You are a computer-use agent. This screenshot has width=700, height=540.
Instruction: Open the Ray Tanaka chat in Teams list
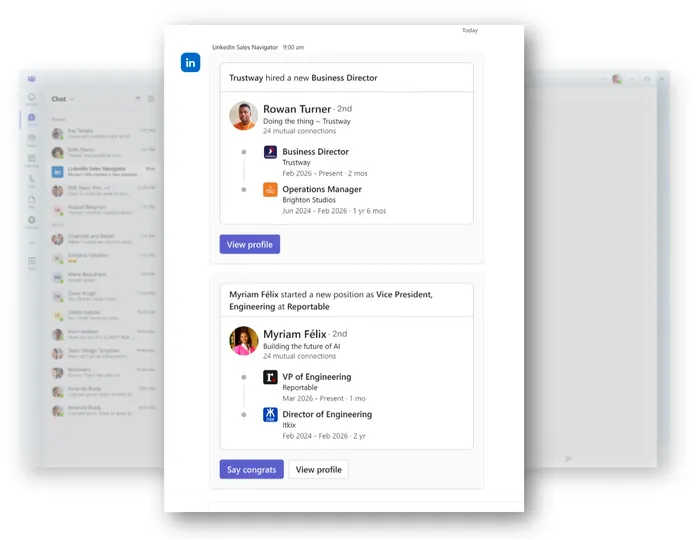tap(104, 133)
